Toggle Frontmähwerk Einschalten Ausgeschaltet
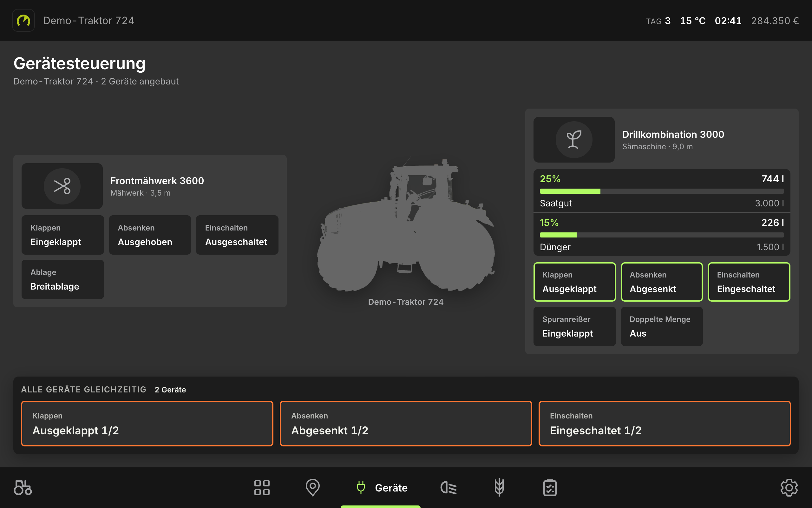 [237, 235]
